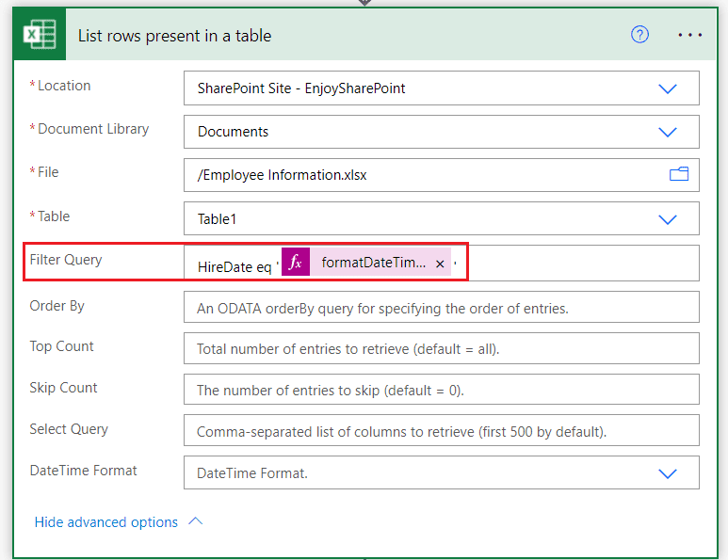Click the 'Document Library' field label

click(x=93, y=129)
